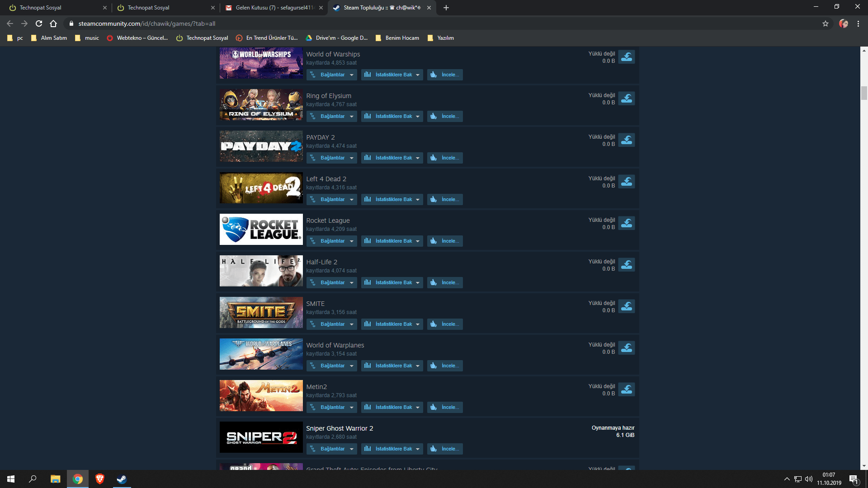Click the İncele button for Sniper Ghost Warrior 2
The height and width of the screenshot is (488, 868).
445,449
